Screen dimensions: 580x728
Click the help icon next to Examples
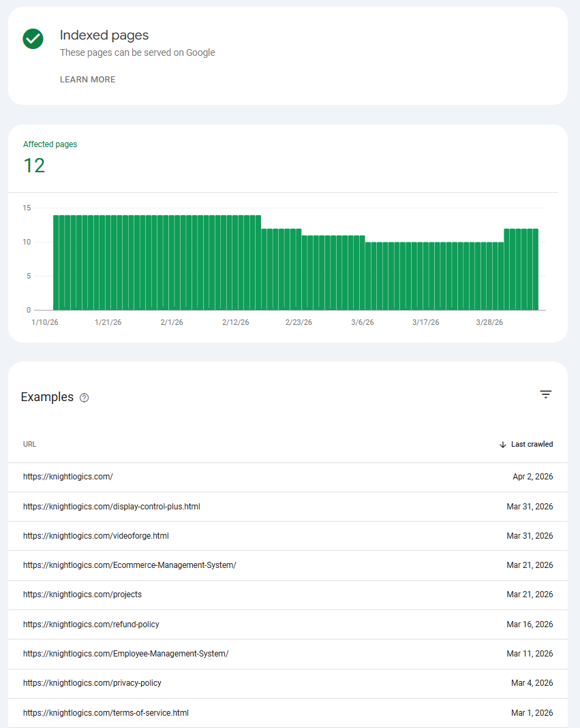pos(84,397)
